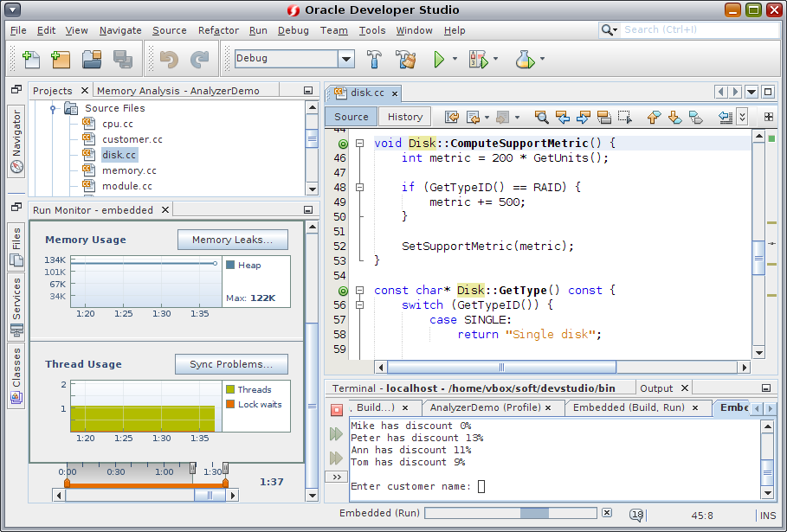The width and height of the screenshot is (787, 532).
Task: Click the New Project toolbar icon
Action: click(x=61, y=59)
